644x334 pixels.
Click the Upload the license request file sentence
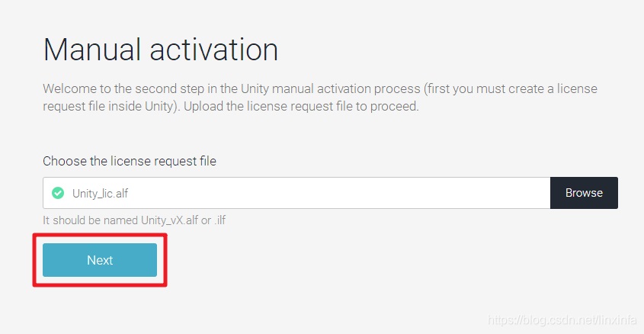pos(301,107)
